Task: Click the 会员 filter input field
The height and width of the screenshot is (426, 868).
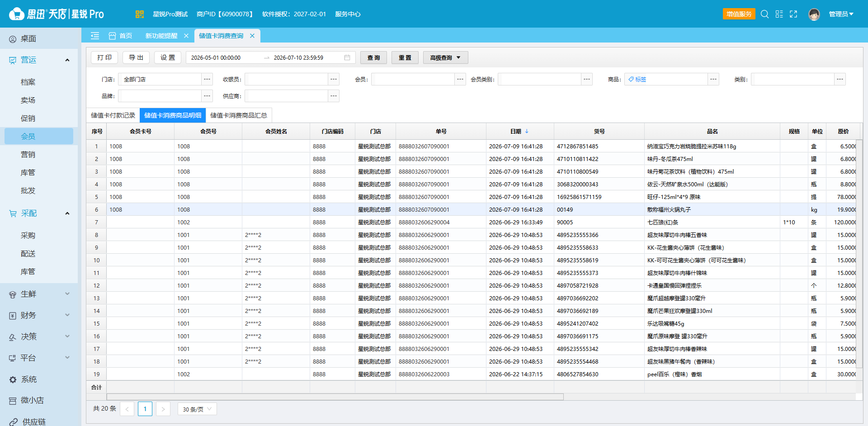Action: pyautogui.click(x=413, y=79)
